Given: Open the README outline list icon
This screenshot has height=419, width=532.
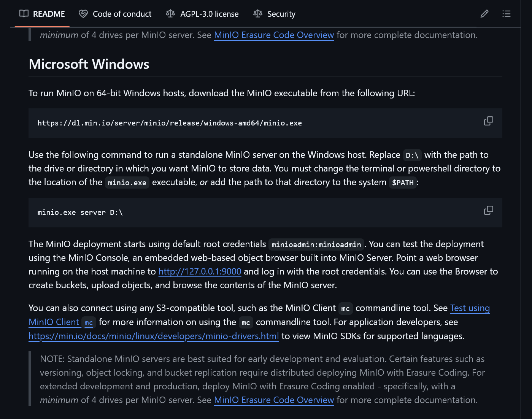Looking at the screenshot, I should tap(506, 14).
